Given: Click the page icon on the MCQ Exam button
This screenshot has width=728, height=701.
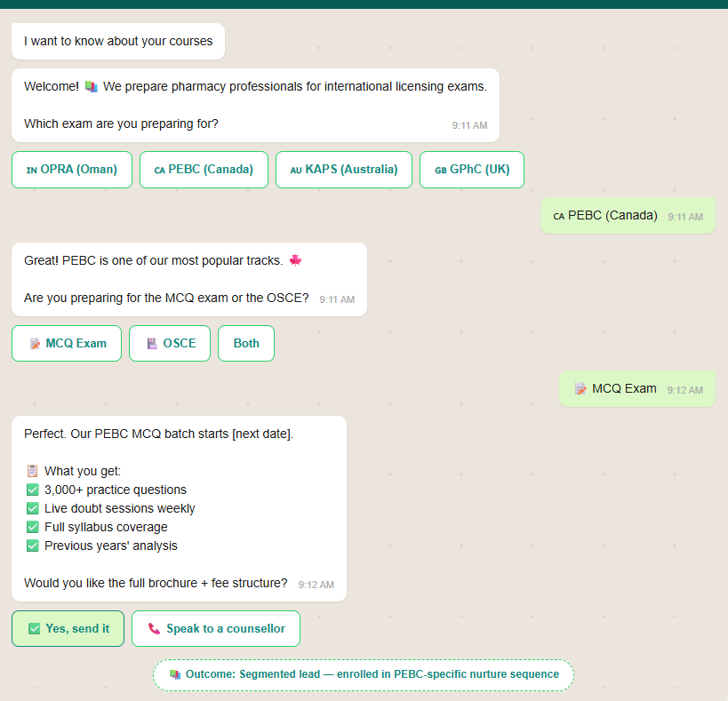Looking at the screenshot, I should tap(33, 343).
